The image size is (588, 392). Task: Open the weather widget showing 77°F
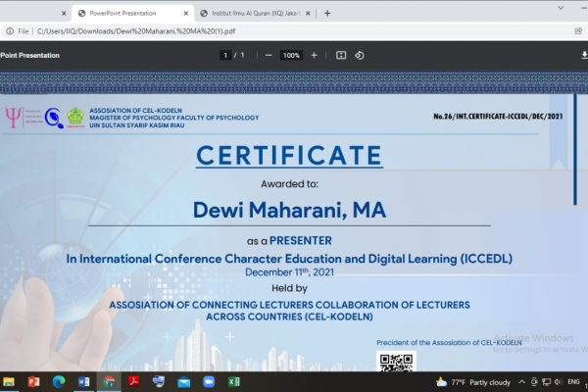coord(473,382)
